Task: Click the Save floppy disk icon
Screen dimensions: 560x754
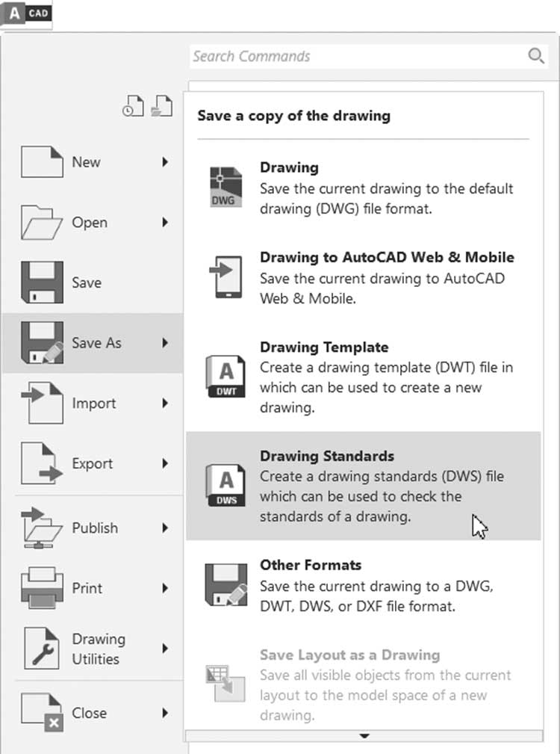Action: [43, 282]
